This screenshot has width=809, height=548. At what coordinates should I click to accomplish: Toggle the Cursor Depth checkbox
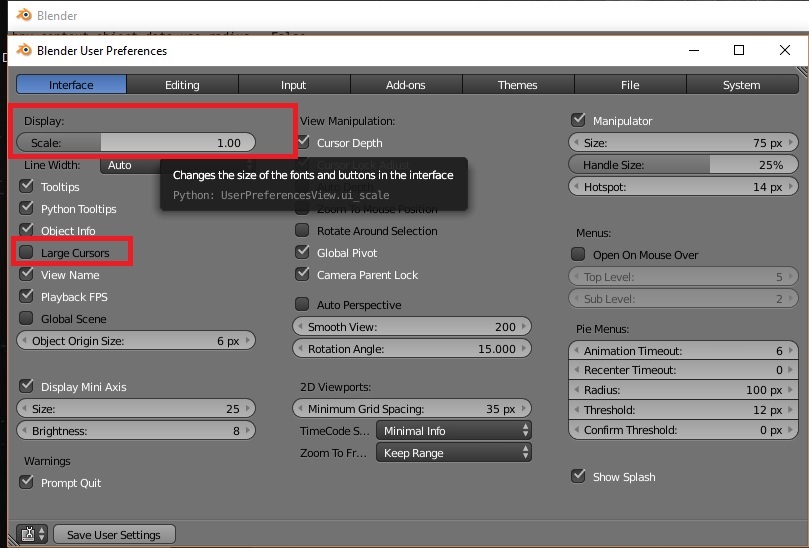pyautogui.click(x=303, y=142)
